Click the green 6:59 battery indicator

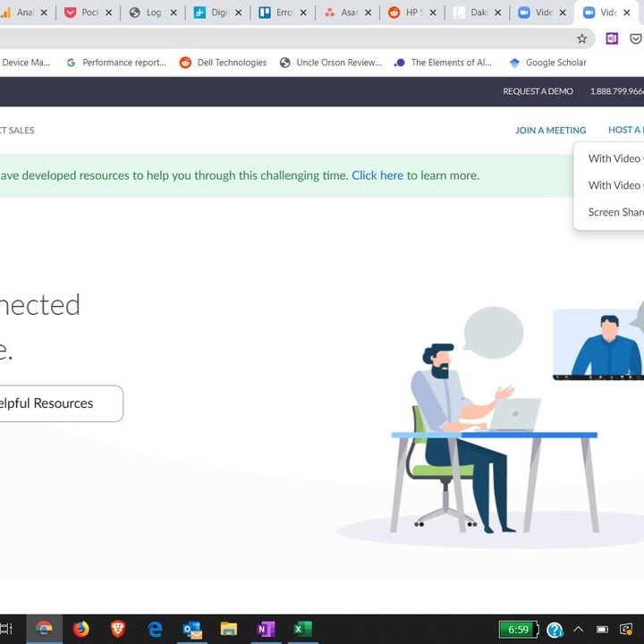coord(519,629)
